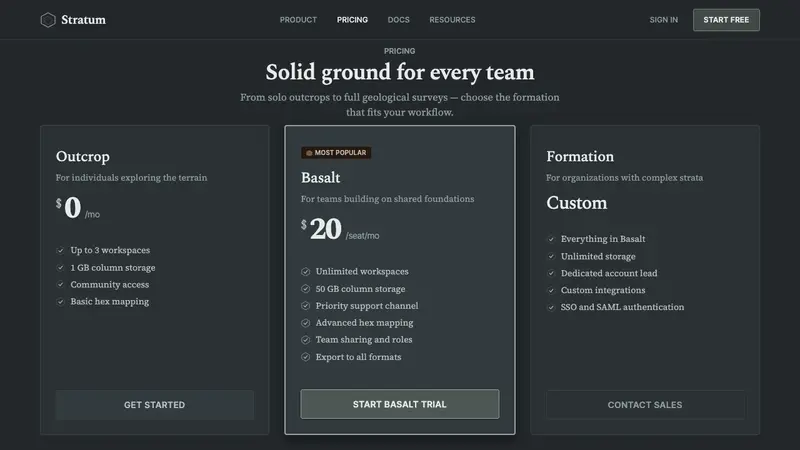Click the check icon beside SSO and SAML authentication
The width and height of the screenshot is (800, 450).
point(551,307)
